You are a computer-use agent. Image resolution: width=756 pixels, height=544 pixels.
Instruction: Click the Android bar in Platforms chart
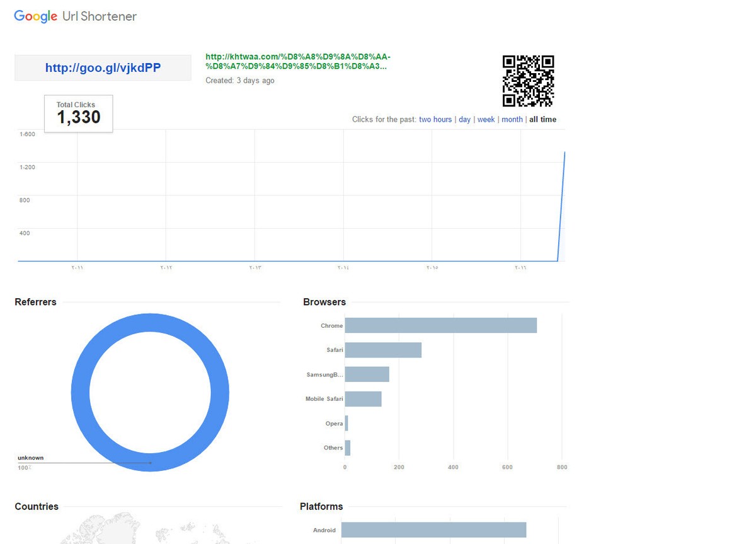point(434,530)
